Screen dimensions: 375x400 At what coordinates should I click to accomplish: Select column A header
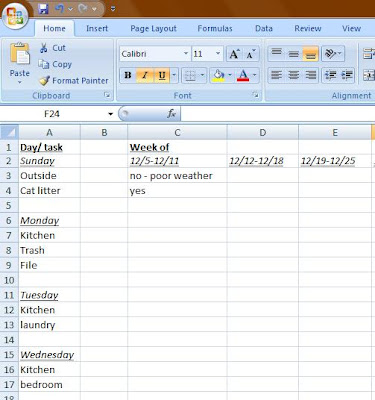coord(49,133)
